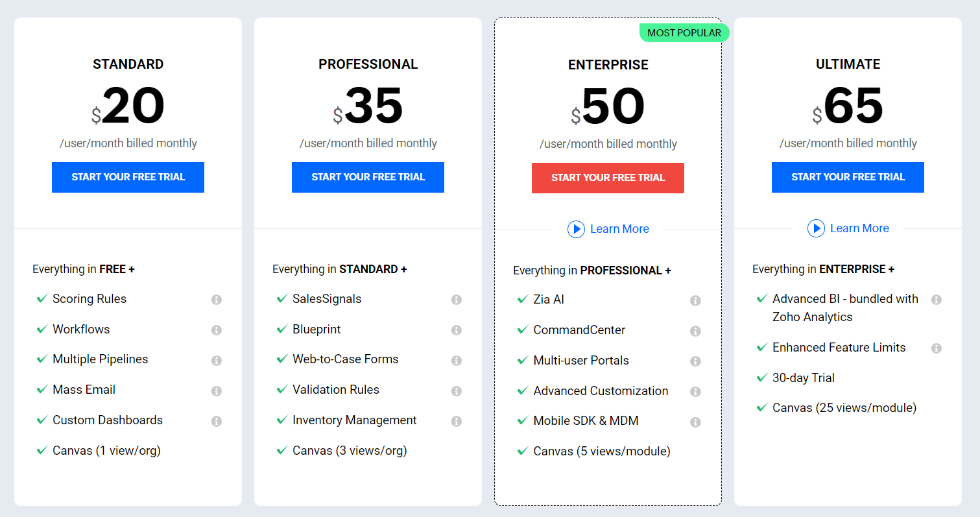Open info icon for CommandCenter
The width and height of the screenshot is (980, 517).
coord(695,331)
